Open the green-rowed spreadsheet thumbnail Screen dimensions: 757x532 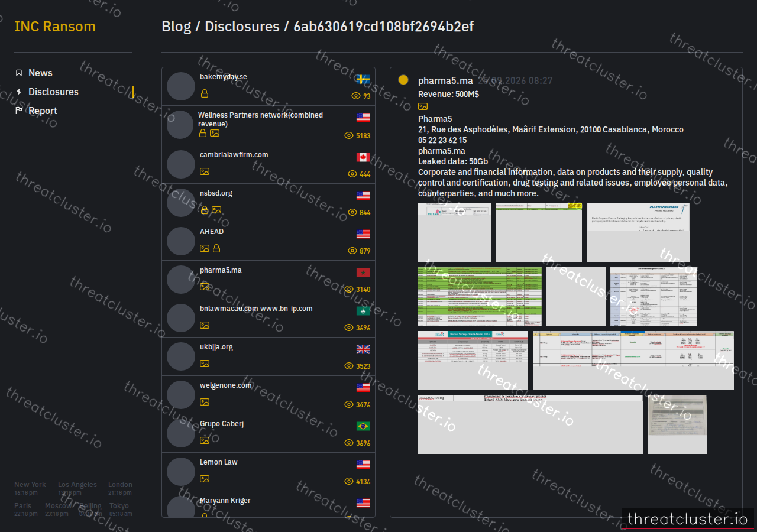coord(480,297)
